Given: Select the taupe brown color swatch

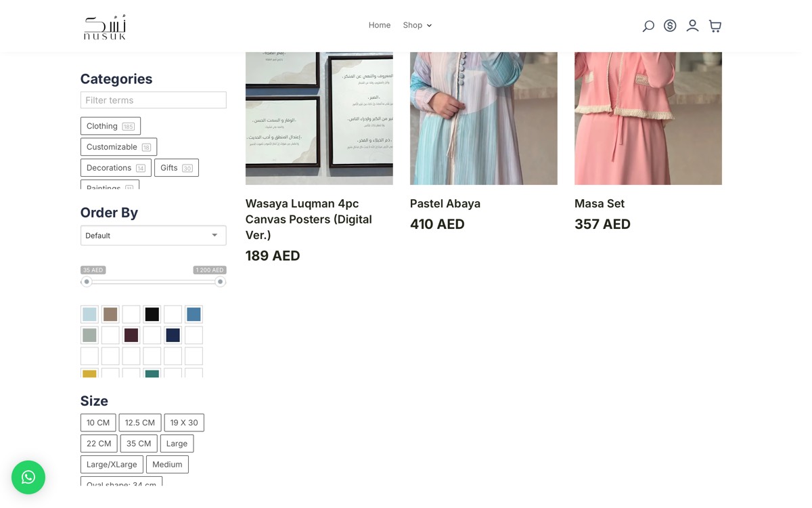Looking at the screenshot, I should tap(110, 314).
